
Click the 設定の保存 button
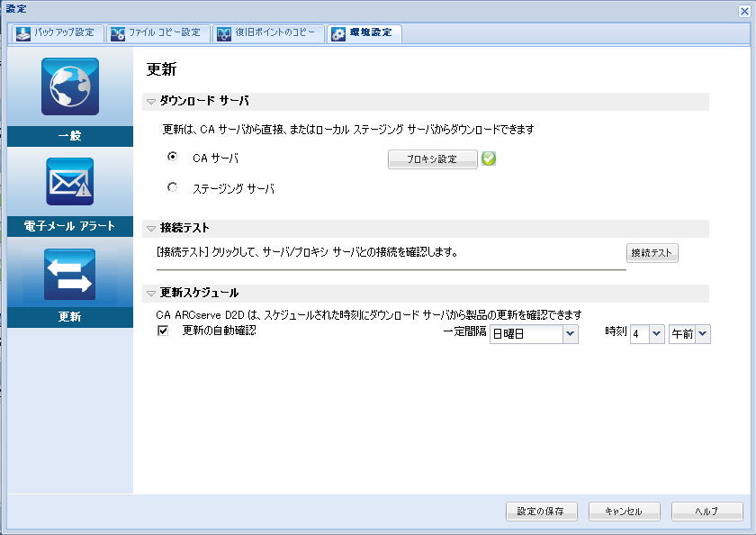point(542,512)
